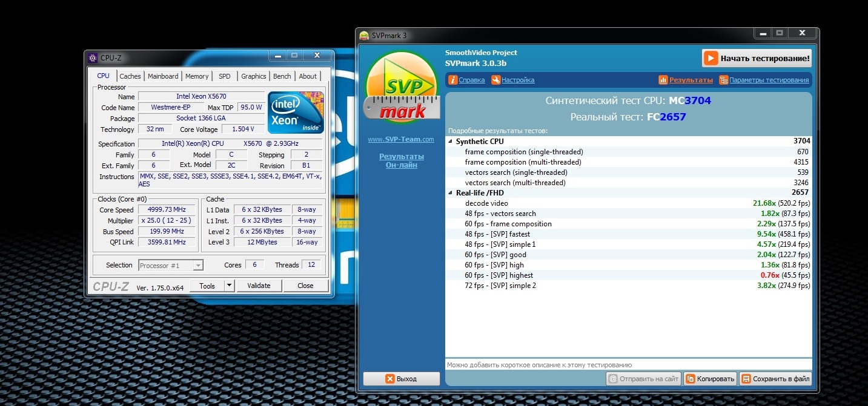Switch to the CPU tab in CPU-Z
This screenshot has width=868, height=406.
[104, 76]
